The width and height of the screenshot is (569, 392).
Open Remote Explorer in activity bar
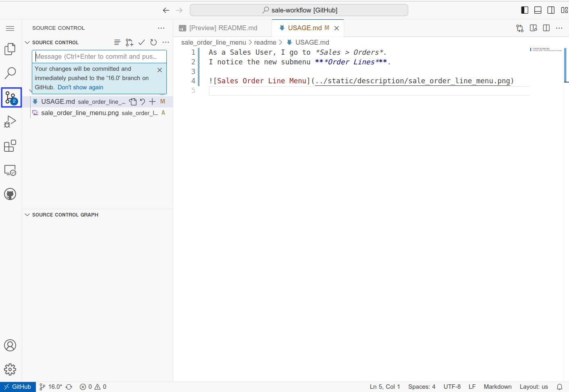click(x=10, y=170)
